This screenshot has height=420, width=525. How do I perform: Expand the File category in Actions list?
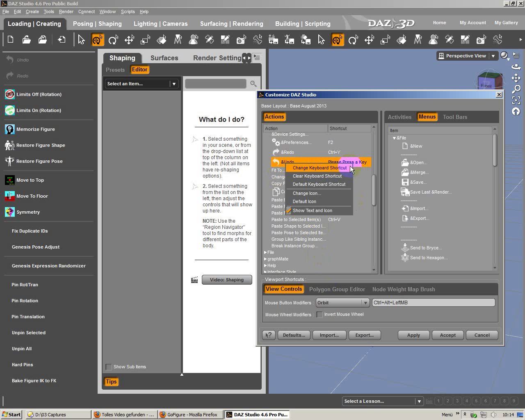(265, 252)
